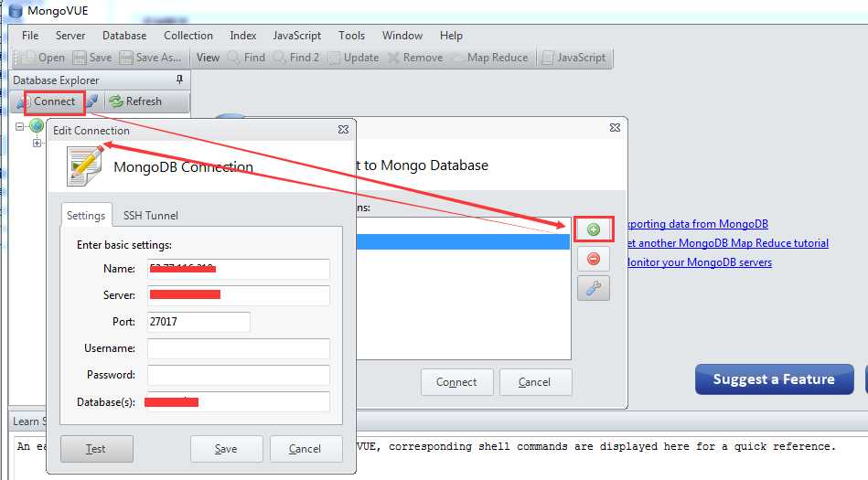Image resolution: width=868 pixels, height=480 pixels.
Task: Focus the Database(s) input field
Action: 239,402
